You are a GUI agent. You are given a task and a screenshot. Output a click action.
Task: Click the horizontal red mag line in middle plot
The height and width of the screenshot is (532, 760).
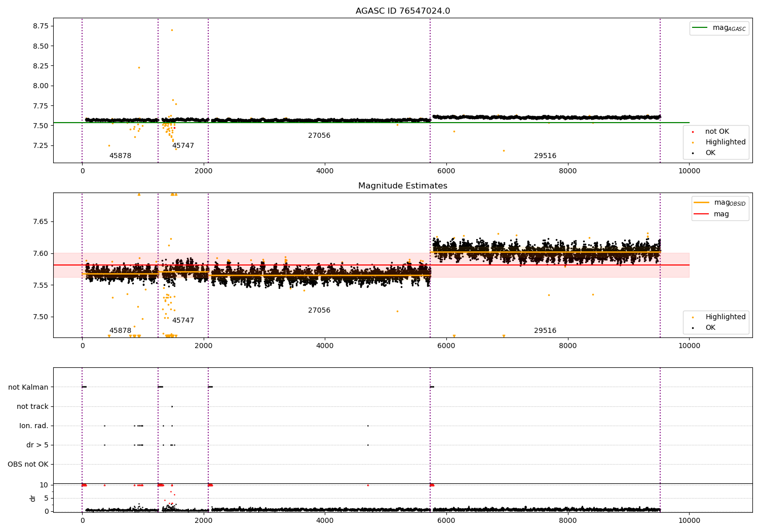(x=371, y=265)
